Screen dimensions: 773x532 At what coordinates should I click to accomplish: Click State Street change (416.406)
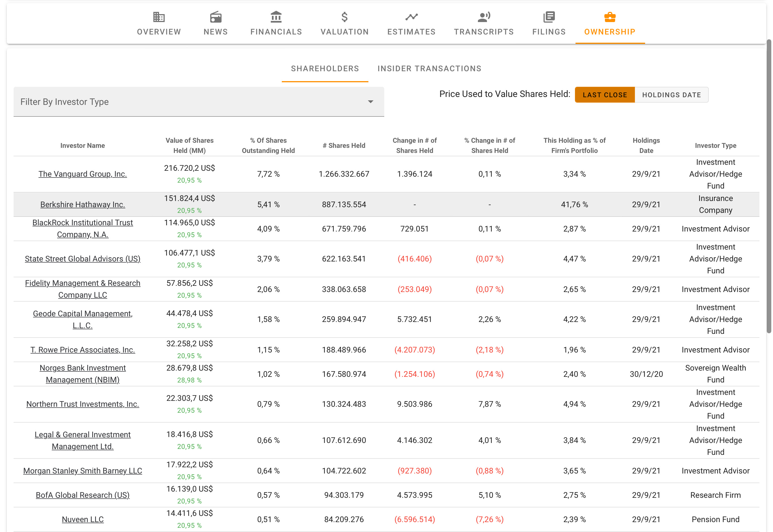pyautogui.click(x=415, y=259)
